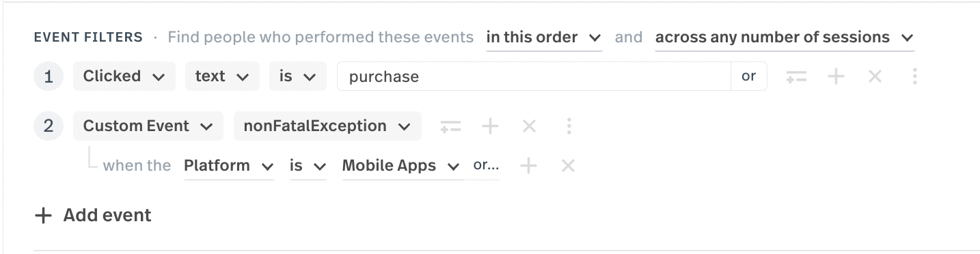Screen dimensions: 980x254
Task: Remove event 1 with X icon
Action: pyautogui.click(x=875, y=76)
